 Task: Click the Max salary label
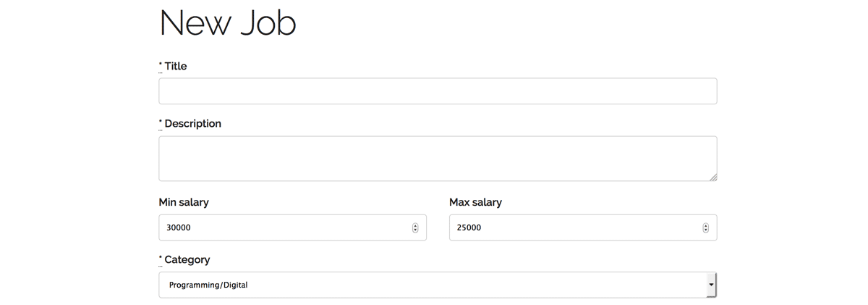click(x=475, y=202)
